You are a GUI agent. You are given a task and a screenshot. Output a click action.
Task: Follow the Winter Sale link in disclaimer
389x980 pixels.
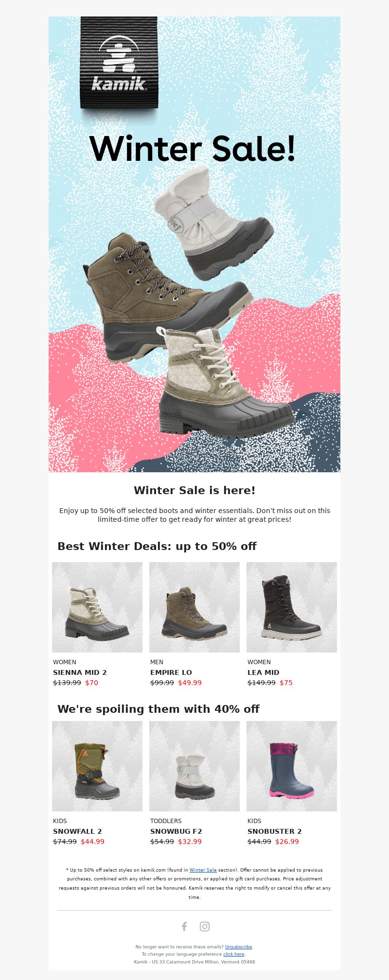[x=203, y=870]
